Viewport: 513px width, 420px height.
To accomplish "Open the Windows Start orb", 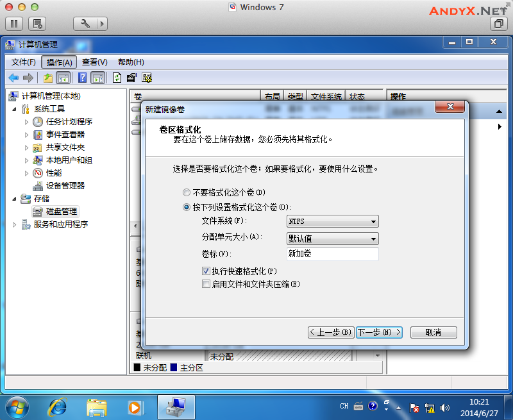I will coord(17,408).
